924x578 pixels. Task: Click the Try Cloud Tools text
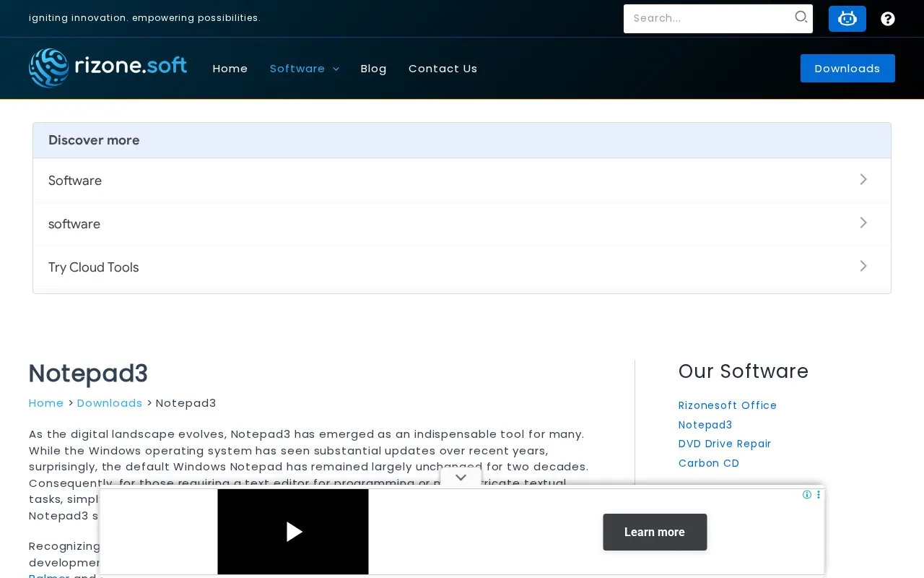click(x=93, y=267)
